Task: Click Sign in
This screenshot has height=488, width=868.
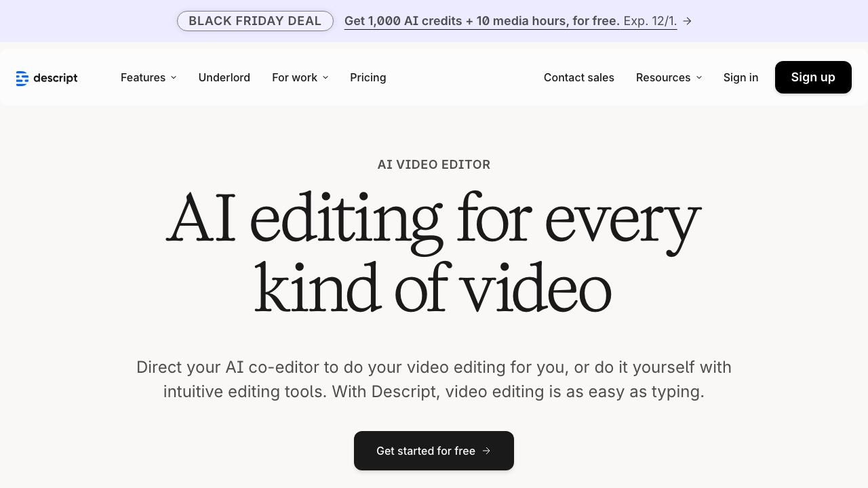Action: tap(741, 77)
